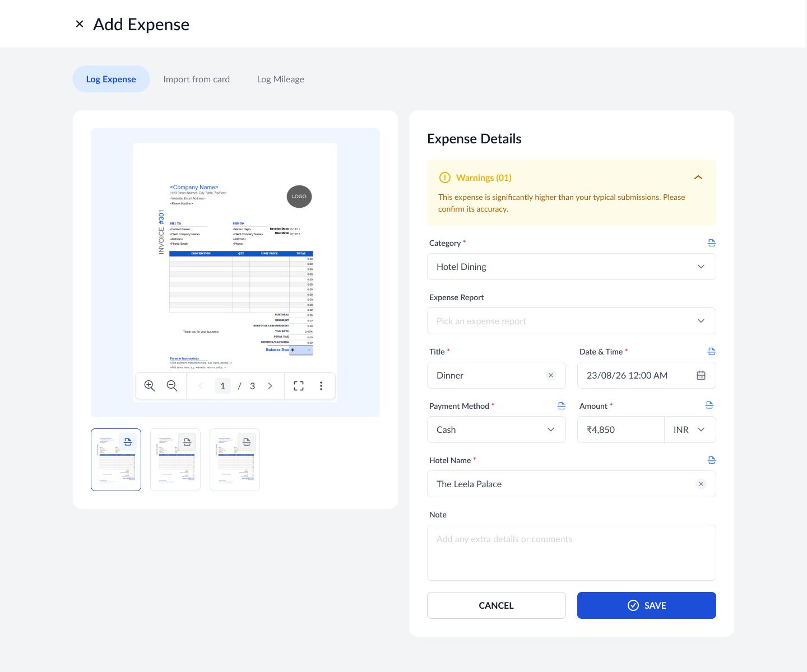This screenshot has height=672, width=807.
Task: Open the Payment Method dropdown showing Cash
Action: [497, 430]
